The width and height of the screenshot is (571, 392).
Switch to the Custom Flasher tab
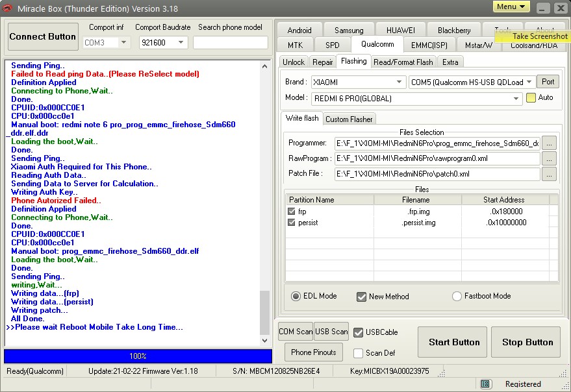tap(349, 119)
